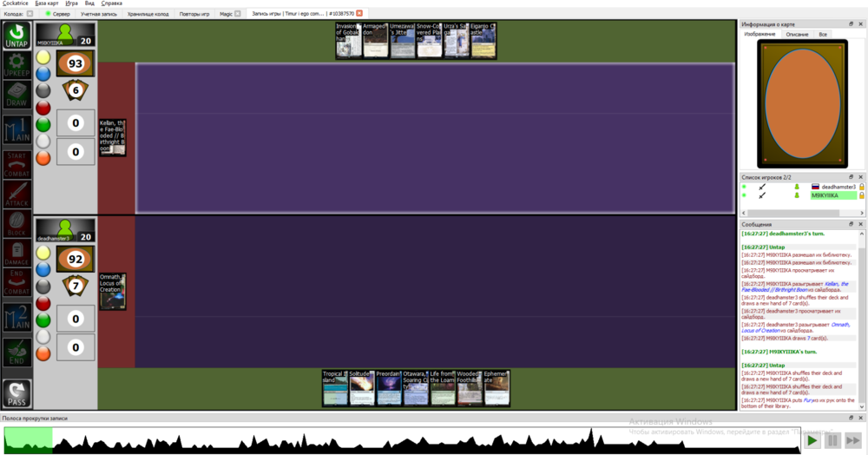Click the Untap phase icon

tap(16, 37)
